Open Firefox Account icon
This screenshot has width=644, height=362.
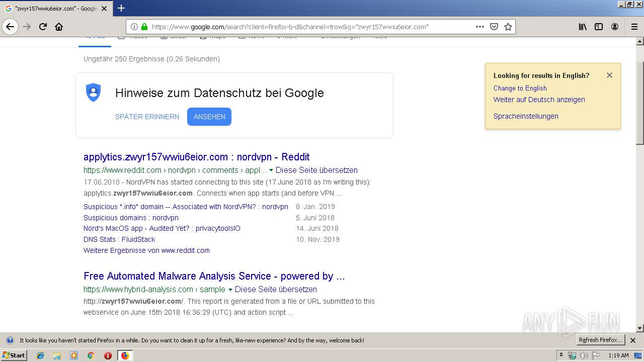[615, 27]
